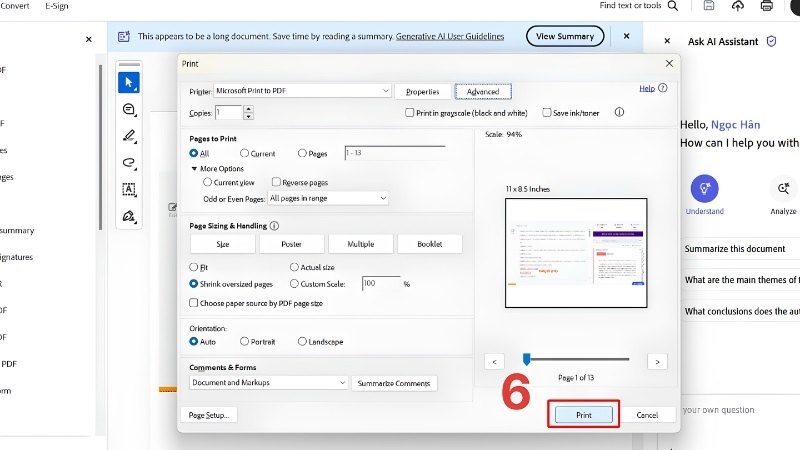Select the Current view radio button
The image size is (800, 450).
(x=207, y=182)
